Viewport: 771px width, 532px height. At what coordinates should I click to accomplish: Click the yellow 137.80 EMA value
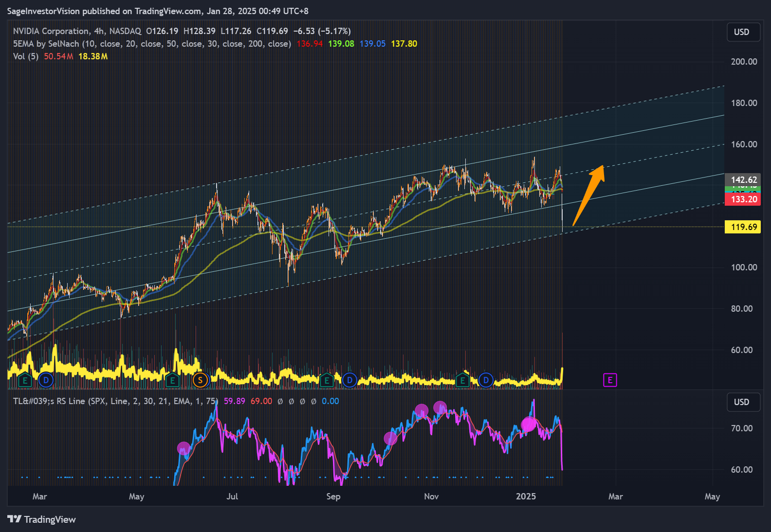[404, 44]
